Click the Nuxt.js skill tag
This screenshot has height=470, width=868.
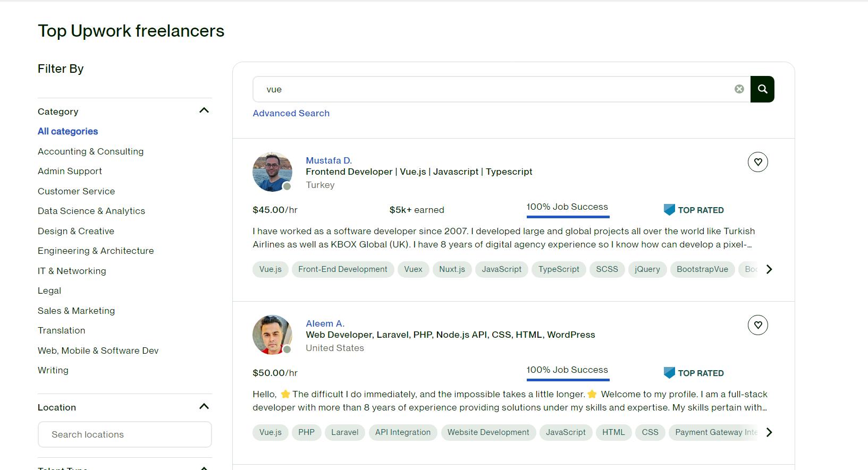(x=452, y=269)
